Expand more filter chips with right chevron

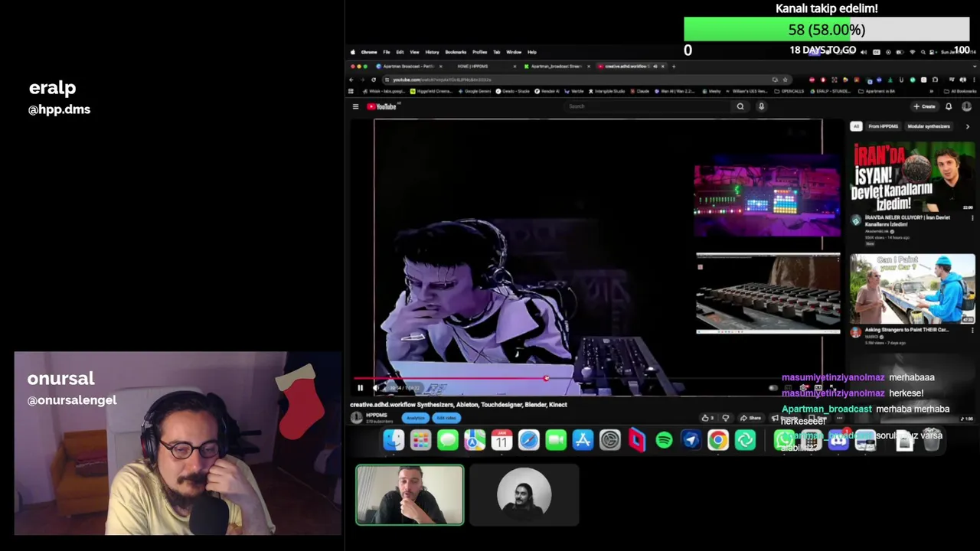(967, 126)
